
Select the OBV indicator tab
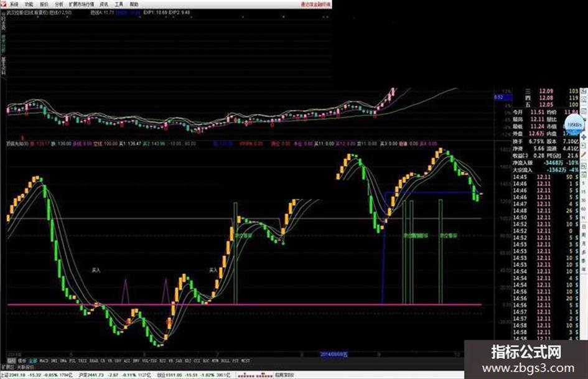(x=118, y=360)
